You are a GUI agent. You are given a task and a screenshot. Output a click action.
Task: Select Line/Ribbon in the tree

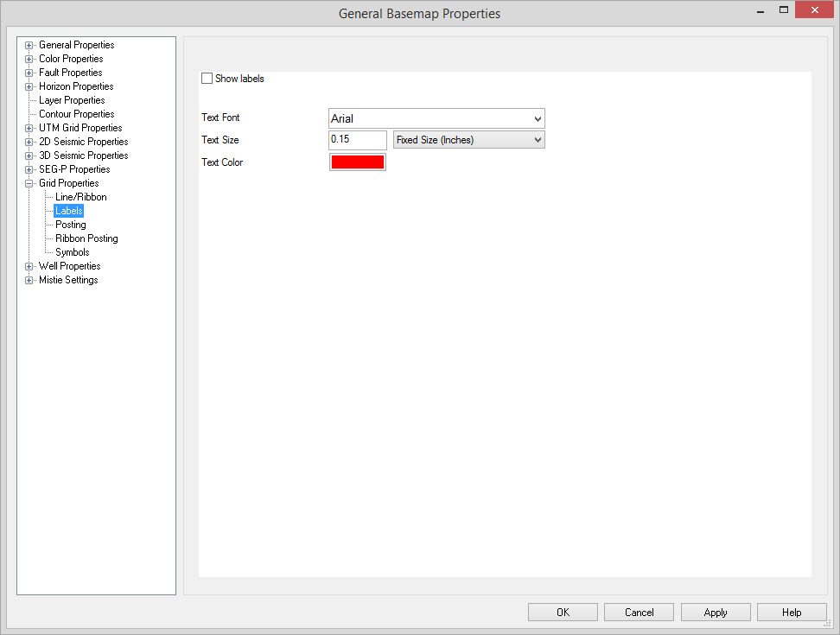coord(80,197)
